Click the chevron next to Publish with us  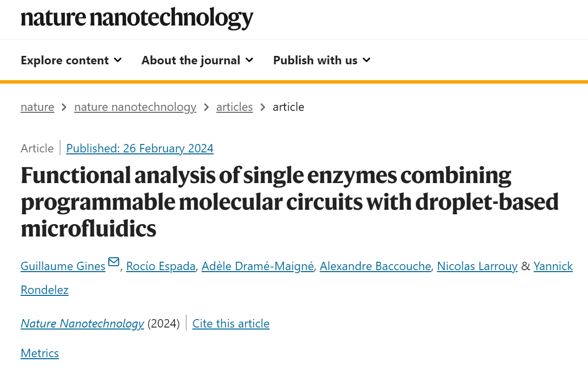coord(367,60)
